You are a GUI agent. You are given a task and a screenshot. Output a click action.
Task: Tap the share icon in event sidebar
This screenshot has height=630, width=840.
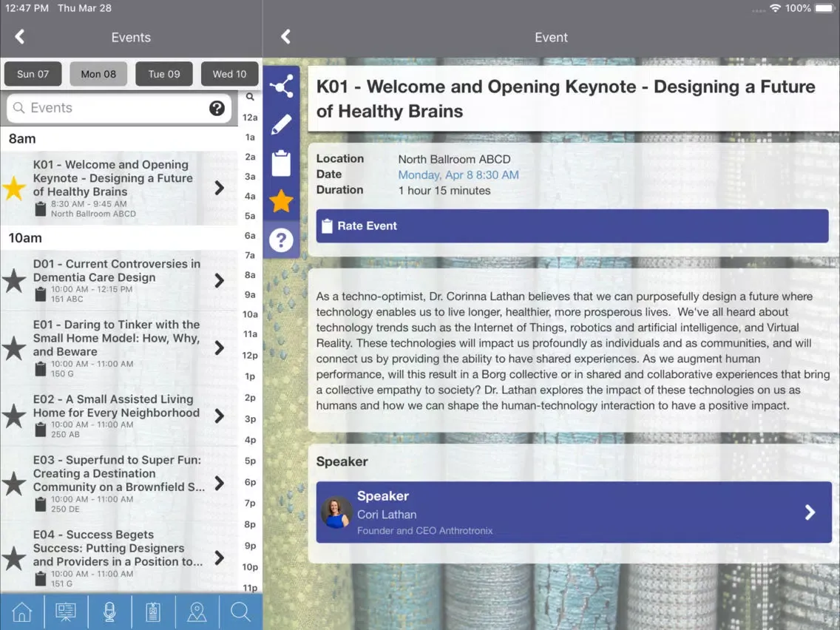(x=281, y=87)
